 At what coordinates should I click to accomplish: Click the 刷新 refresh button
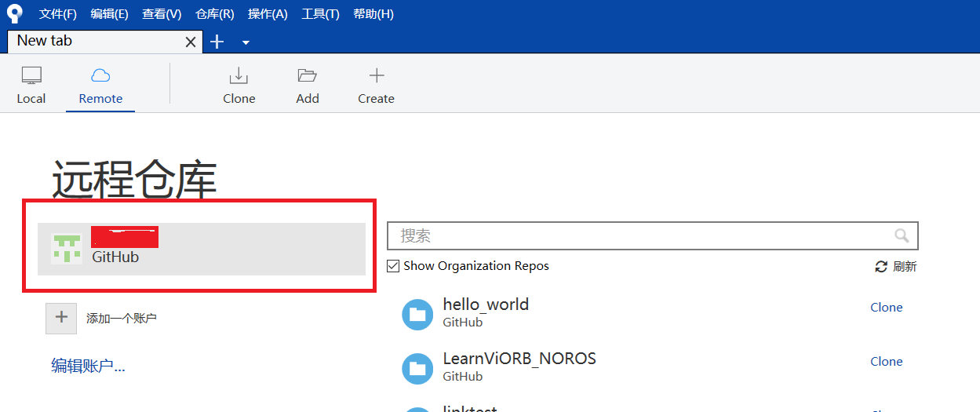click(896, 267)
